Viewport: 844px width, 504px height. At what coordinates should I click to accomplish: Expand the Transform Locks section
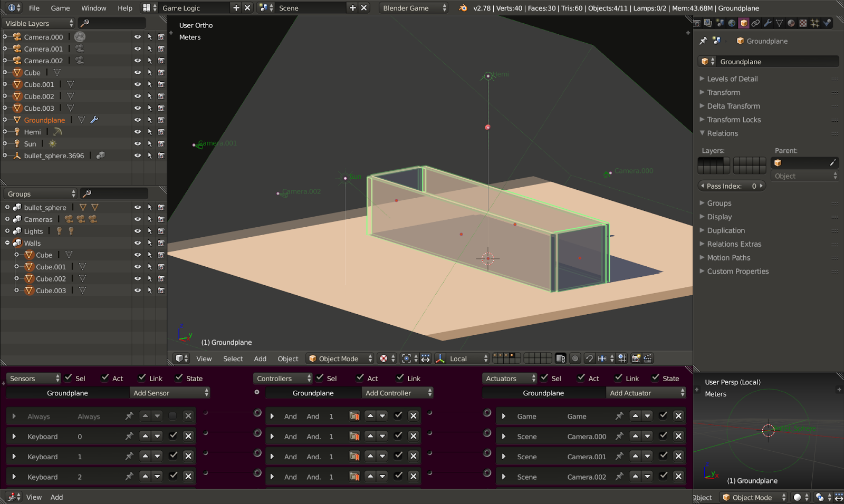pyautogui.click(x=734, y=120)
